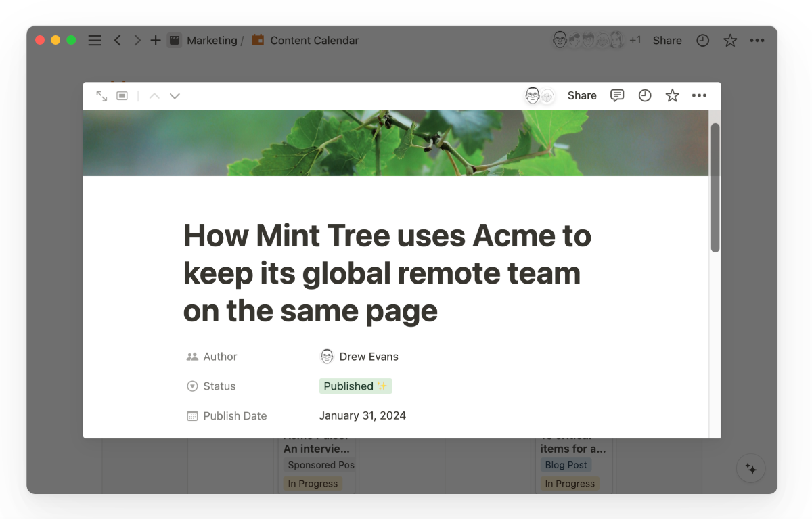The height and width of the screenshot is (519, 812).
Task: Open the Content Calendar breadcrumb
Action: 314,41
